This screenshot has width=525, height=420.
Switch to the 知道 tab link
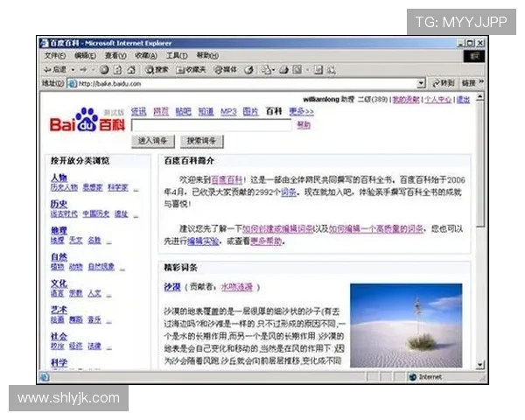tap(206, 111)
